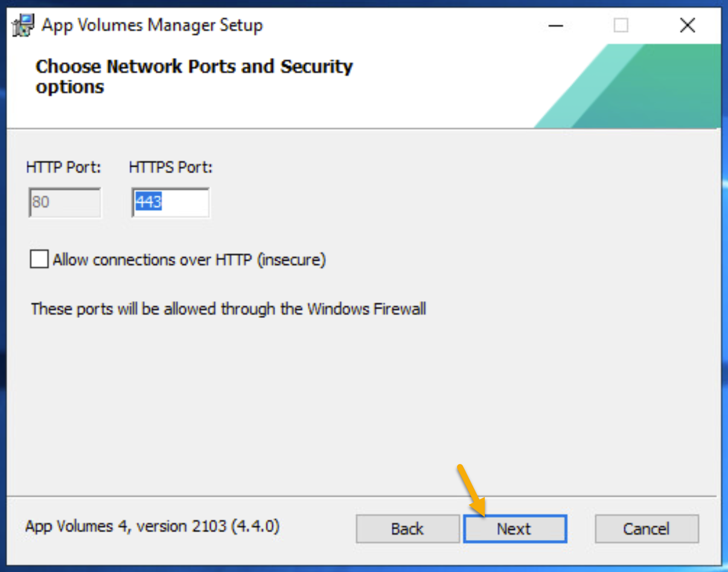Click the empty gray area below the firewall text
Viewport: 728px width, 572px height.
[x=362, y=404]
